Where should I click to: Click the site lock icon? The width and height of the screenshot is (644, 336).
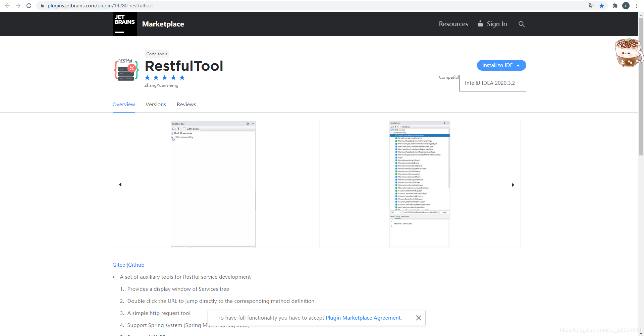pyautogui.click(x=42, y=6)
